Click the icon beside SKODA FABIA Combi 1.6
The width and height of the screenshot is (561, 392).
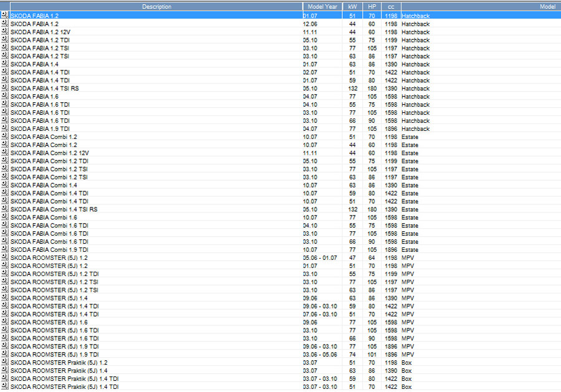[x=4, y=217]
